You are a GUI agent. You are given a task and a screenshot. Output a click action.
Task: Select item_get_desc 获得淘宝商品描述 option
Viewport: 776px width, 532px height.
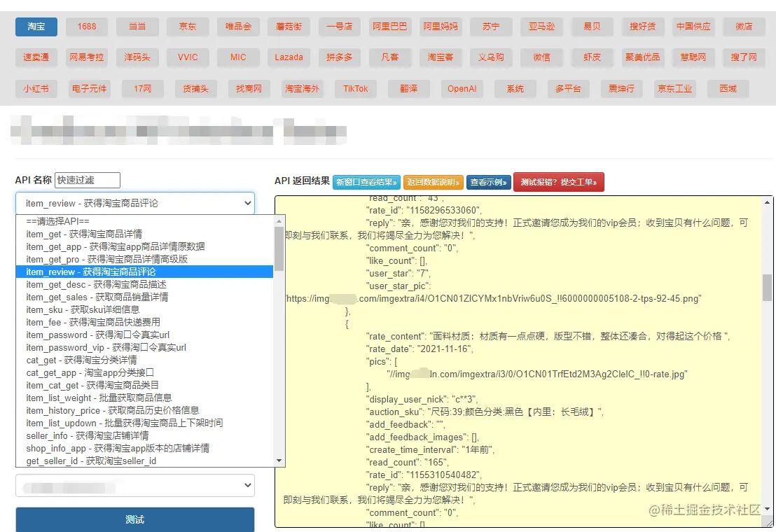pos(144,284)
